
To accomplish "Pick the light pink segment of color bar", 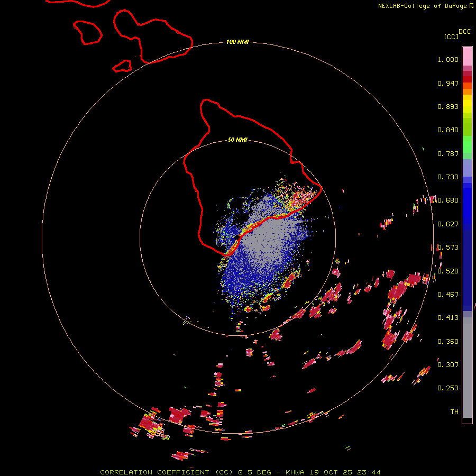I will (x=467, y=57).
